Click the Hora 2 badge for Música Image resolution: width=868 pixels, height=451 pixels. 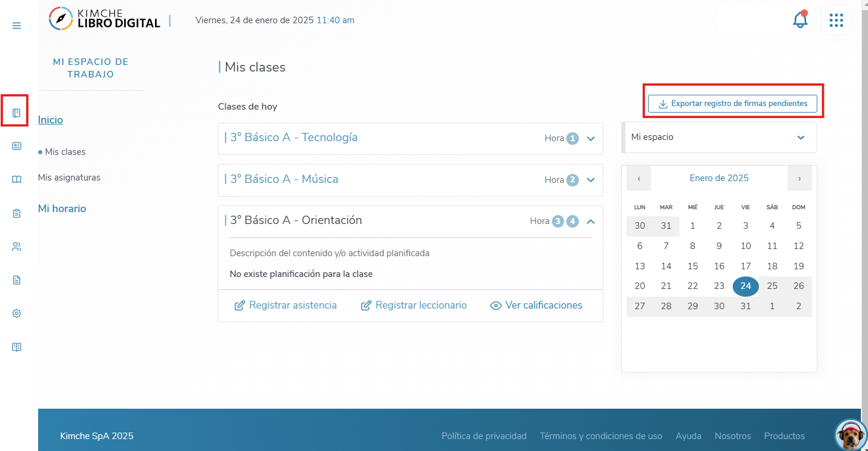coord(572,179)
